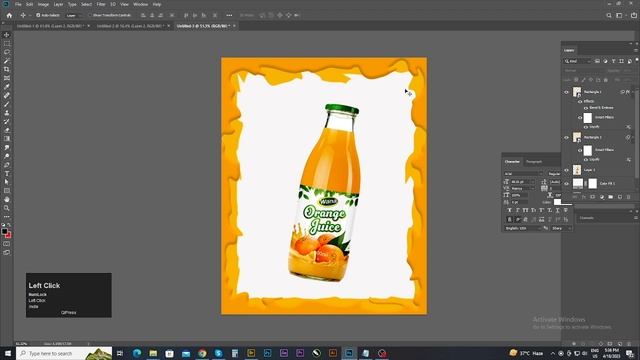Open the Kind filter dropdown in Layers
640x360 pixels.
pos(578,61)
